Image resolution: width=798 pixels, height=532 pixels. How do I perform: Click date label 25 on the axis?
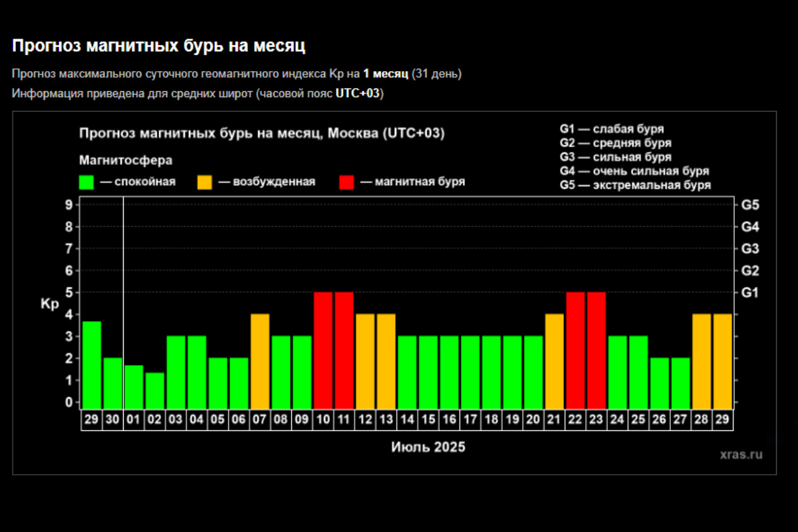click(638, 420)
